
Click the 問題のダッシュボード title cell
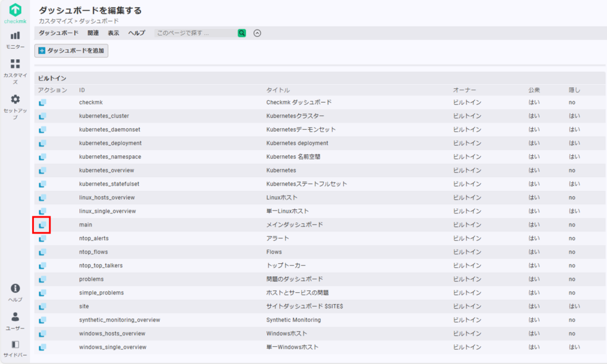click(x=295, y=279)
